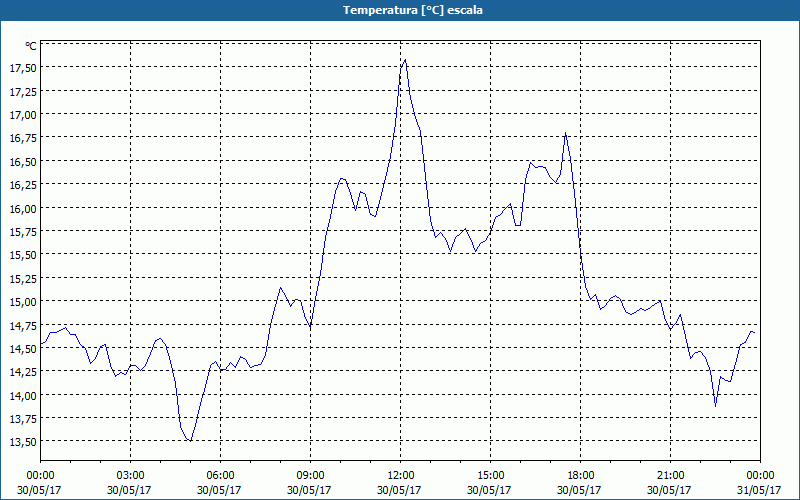Click the 30/05/17 date under 06:00
This screenshot has height=500, width=800.
[x=220, y=490]
